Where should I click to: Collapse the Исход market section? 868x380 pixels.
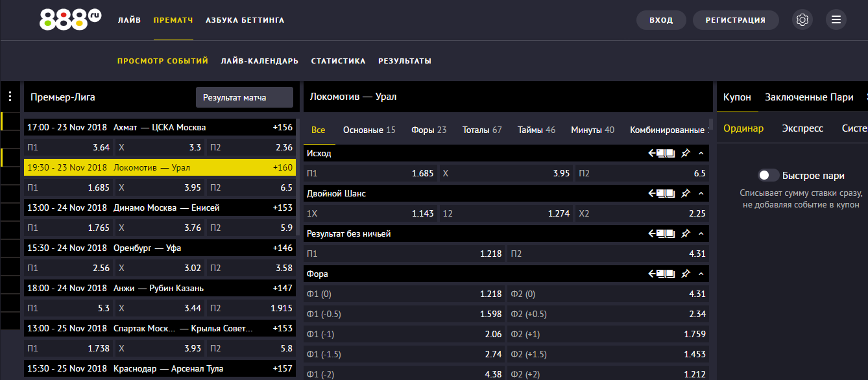(x=701, y=154)
